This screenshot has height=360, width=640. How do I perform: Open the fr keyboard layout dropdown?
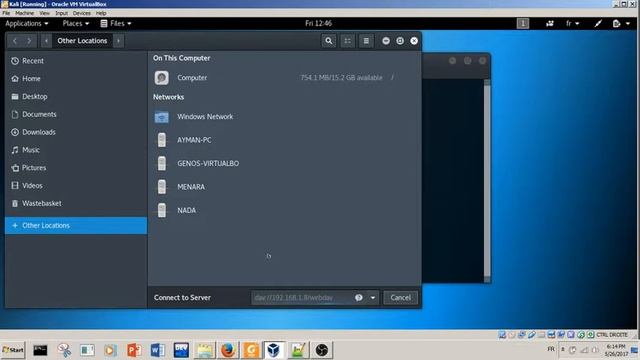click(x=572, y=24)
